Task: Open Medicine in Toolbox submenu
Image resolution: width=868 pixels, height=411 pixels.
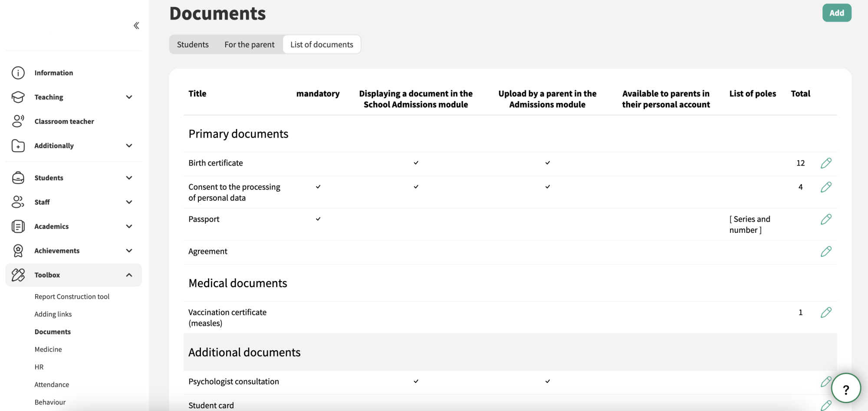Action: coord(48,349)
